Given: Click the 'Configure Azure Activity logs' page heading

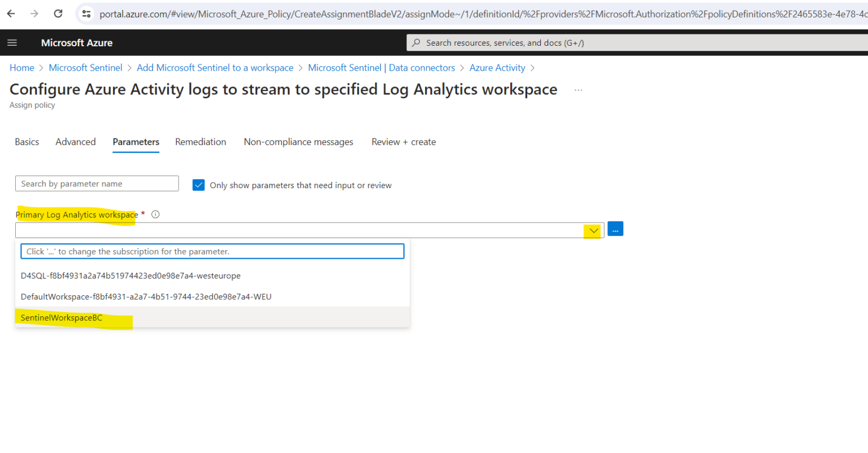Looking at the screenshot, I should (284, 89).
